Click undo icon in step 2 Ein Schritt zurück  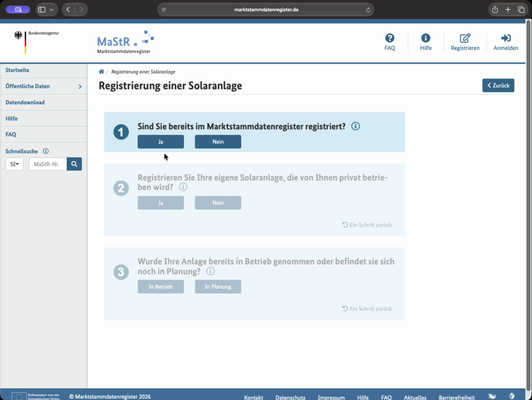(x=345, y=225)
